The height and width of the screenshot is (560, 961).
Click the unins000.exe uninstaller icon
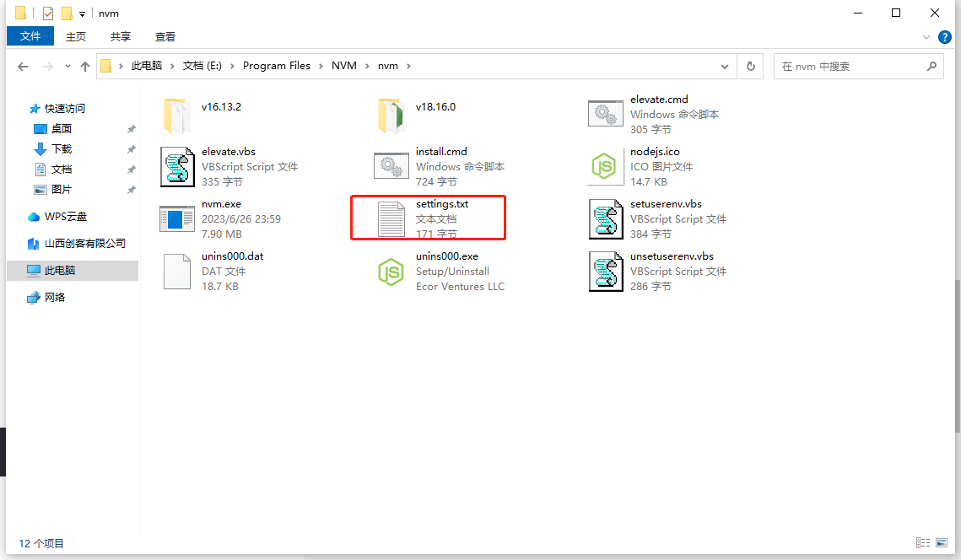tap(391, 271)
